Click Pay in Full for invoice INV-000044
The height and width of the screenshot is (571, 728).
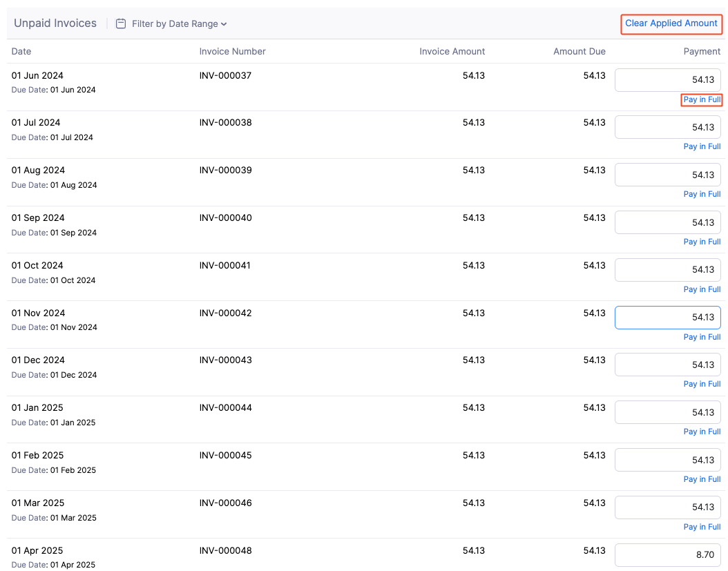tap(702, 432)
